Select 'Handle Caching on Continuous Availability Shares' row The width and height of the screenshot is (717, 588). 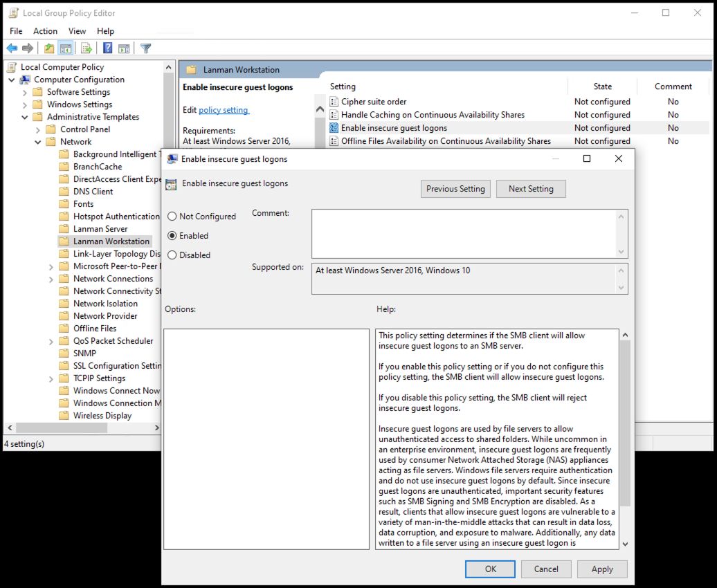tap(518, 115)
